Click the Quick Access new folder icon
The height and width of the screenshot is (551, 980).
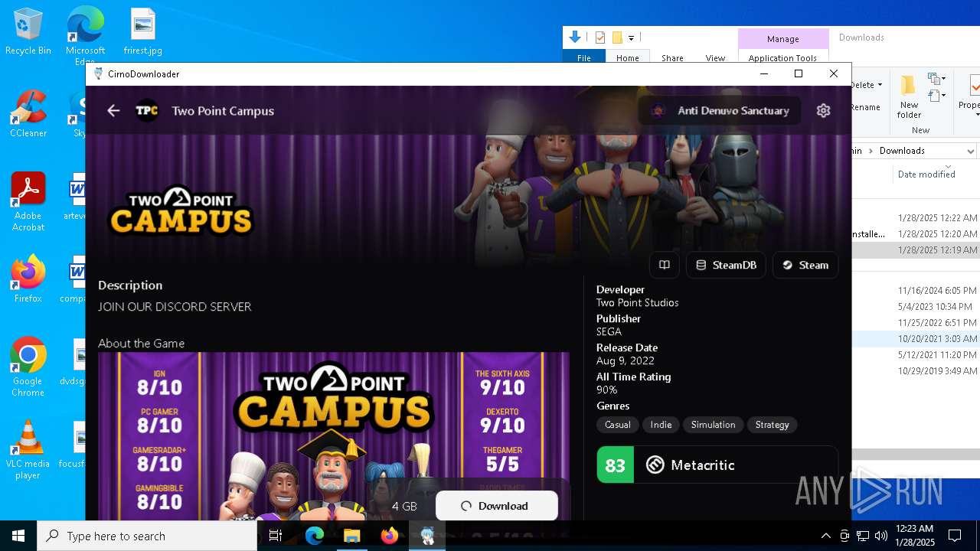point(617,37)
